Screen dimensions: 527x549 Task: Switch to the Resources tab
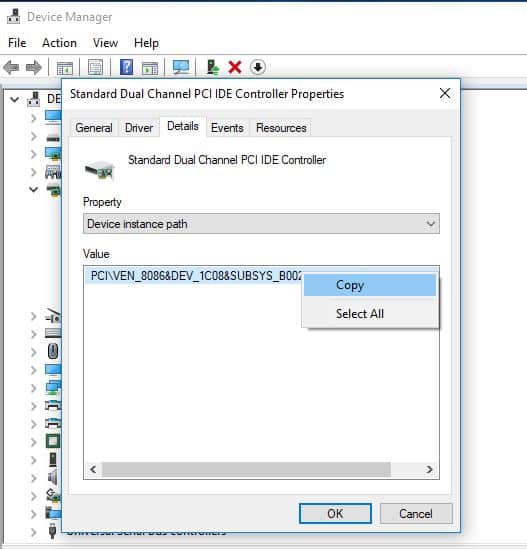pyautogui.click(x=281, y=128)
